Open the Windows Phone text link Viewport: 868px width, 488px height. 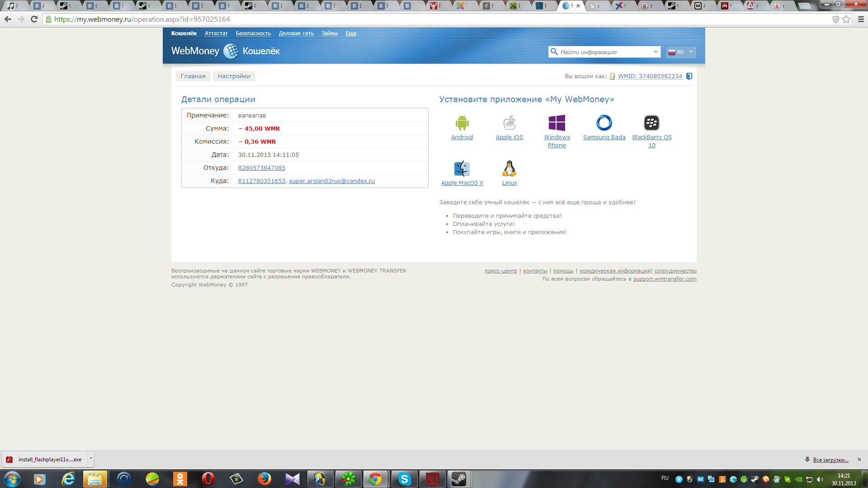click(x=557, y=141)
